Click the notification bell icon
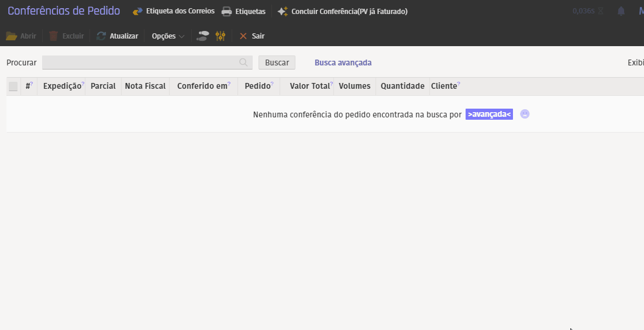Viewport: 644px width, 330px height. 621,11
